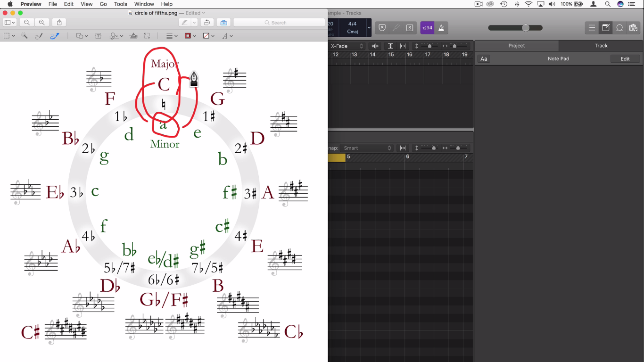Open Spotlight search in menu bar
This screenshot has width=644, height=362.
coord(608,4)
